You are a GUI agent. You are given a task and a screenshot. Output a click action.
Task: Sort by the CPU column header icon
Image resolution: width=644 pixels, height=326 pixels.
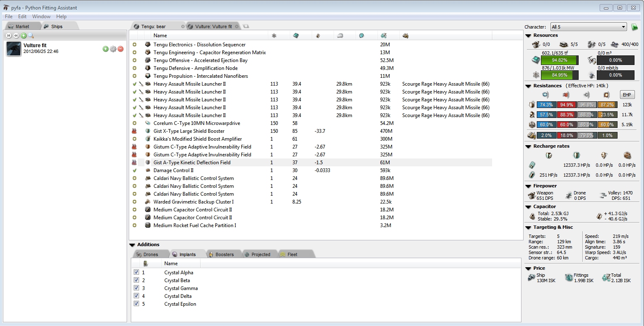pyautogui.click(x=296, y=36)
